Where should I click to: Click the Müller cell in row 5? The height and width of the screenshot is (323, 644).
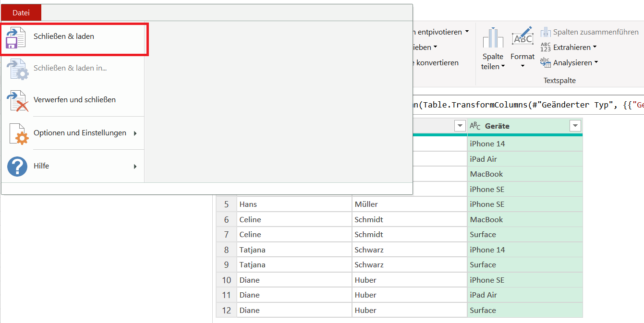410,204
